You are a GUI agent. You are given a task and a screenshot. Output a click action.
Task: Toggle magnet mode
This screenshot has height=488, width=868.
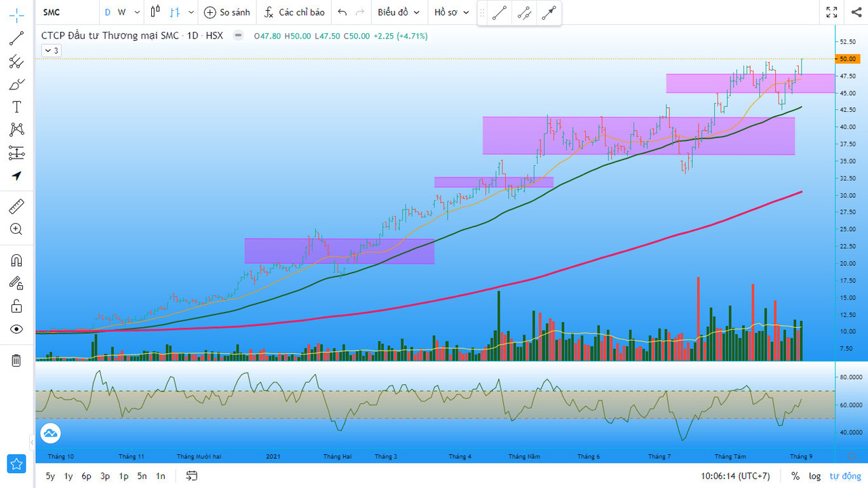pyautogui.click(x=16, y=260)
